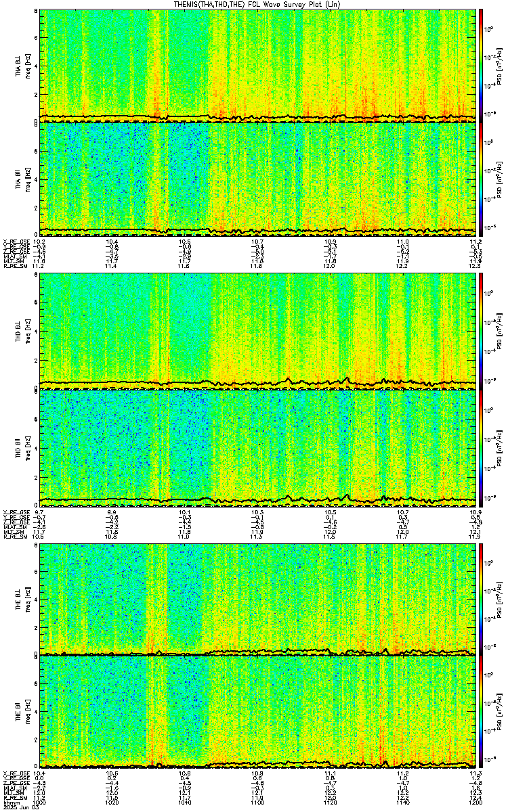Click the PSD color bar beside THA B-perpendicular
The width and height of the screenshot is (508, 812).
coord(482,66)
